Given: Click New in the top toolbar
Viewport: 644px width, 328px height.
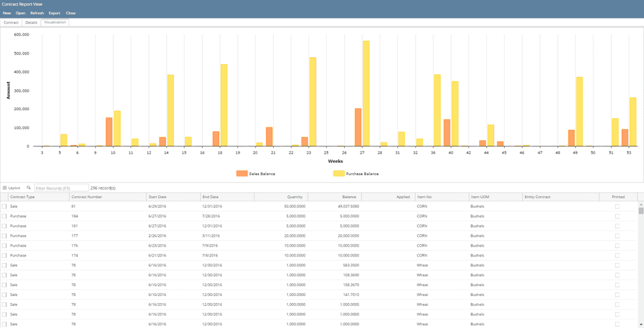Looking at the screenshot, I should [x=7, y=13].
